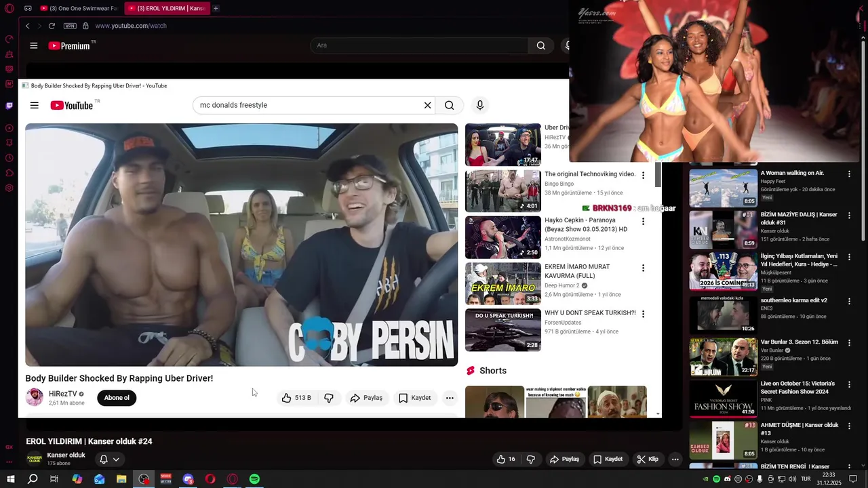Open Windows Start menu

pyautogui.click(x=9, y=479)
